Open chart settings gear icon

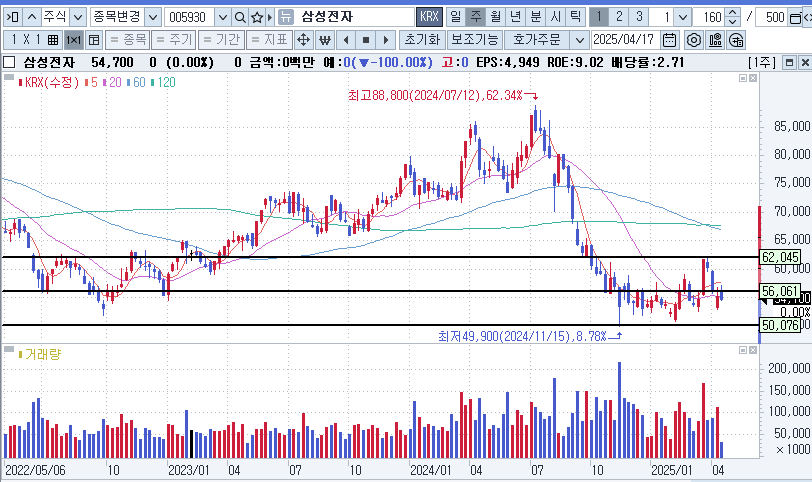(x=694, y=40)
